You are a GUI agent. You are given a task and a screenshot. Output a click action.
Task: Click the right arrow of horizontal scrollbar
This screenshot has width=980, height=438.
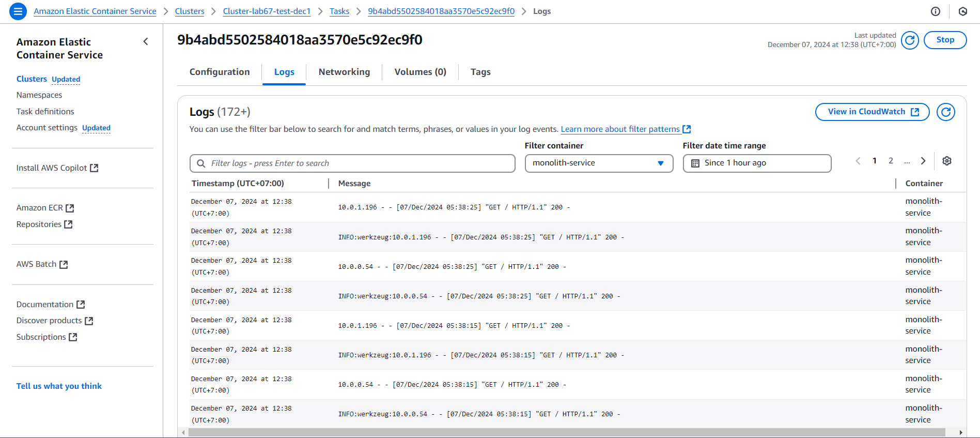960,432
